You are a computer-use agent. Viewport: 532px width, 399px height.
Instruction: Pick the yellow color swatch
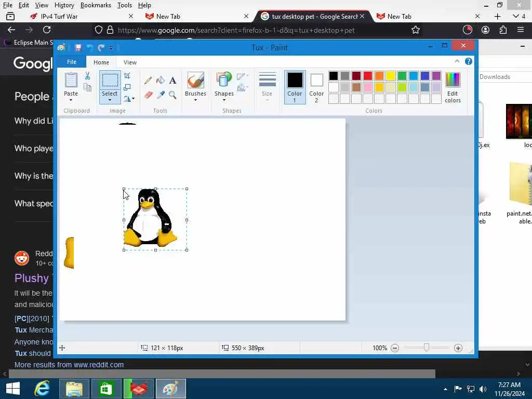[x=391, y=76]
